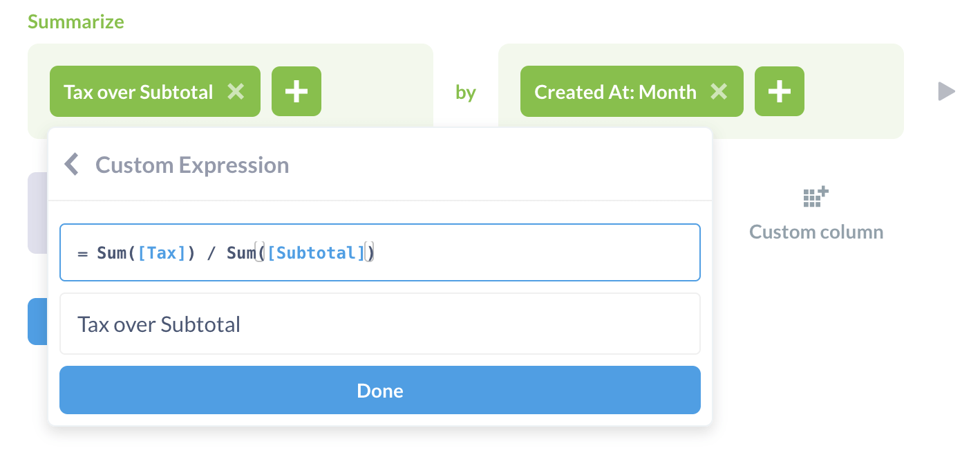
Task: Place cursor on the [Subtotal] token
Action: click(x=315, y=253)
